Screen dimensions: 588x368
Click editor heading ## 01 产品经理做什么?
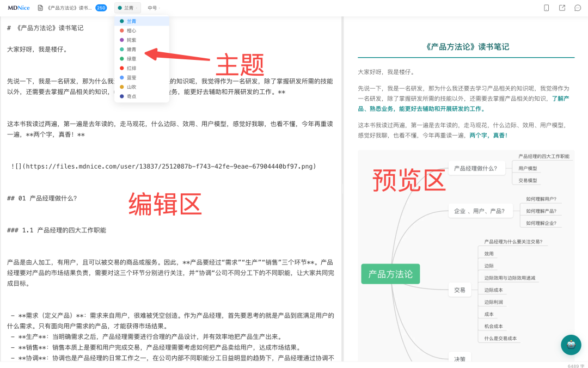(x=42, y=198)
